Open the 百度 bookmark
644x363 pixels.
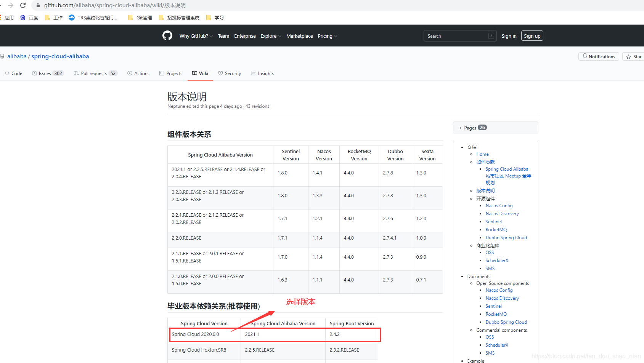pyautogui.click(x=29, y=18)
